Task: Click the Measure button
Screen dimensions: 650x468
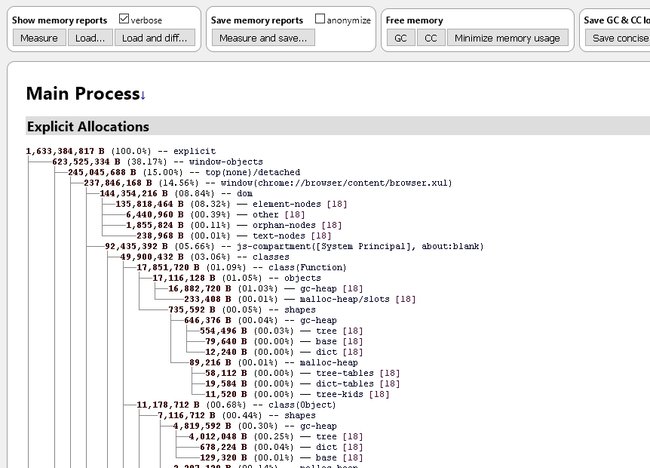Action: pos(39,38)
